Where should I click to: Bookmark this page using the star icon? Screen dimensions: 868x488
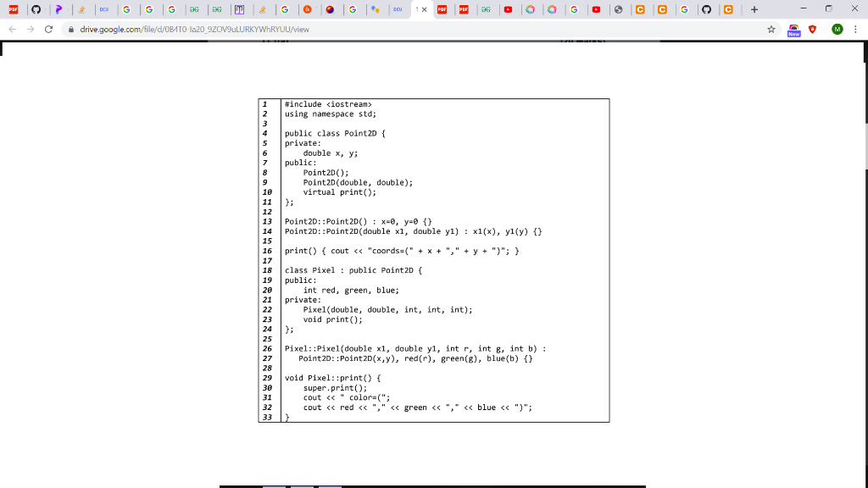coord(770,27)
